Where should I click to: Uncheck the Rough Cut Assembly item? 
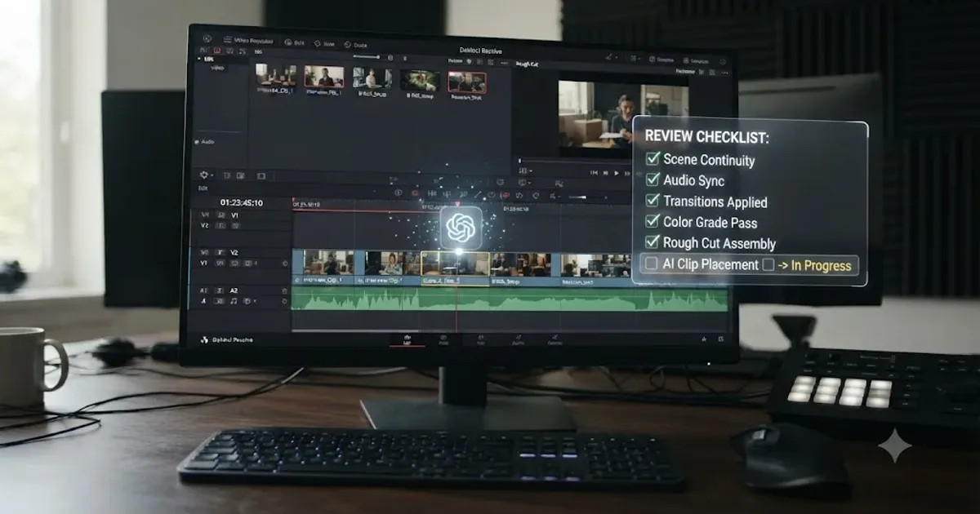(653, 242)
